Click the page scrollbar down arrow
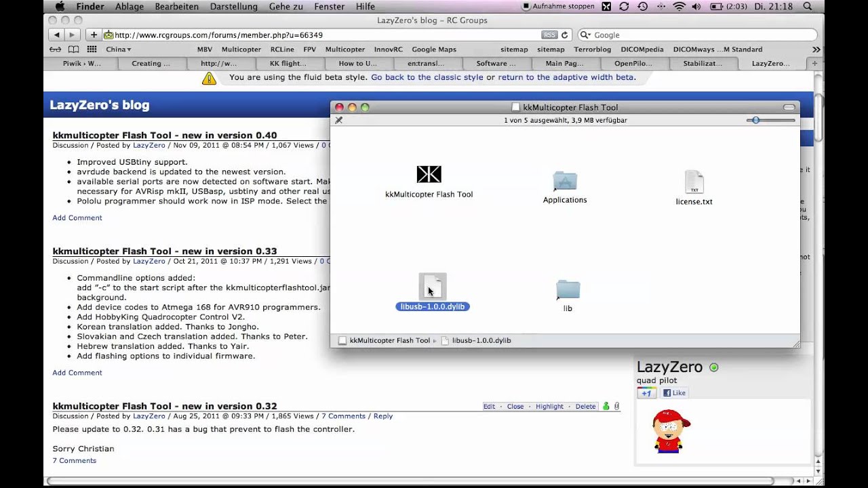The width and height of the screenshot is (868, 488). tap(818, 470)
